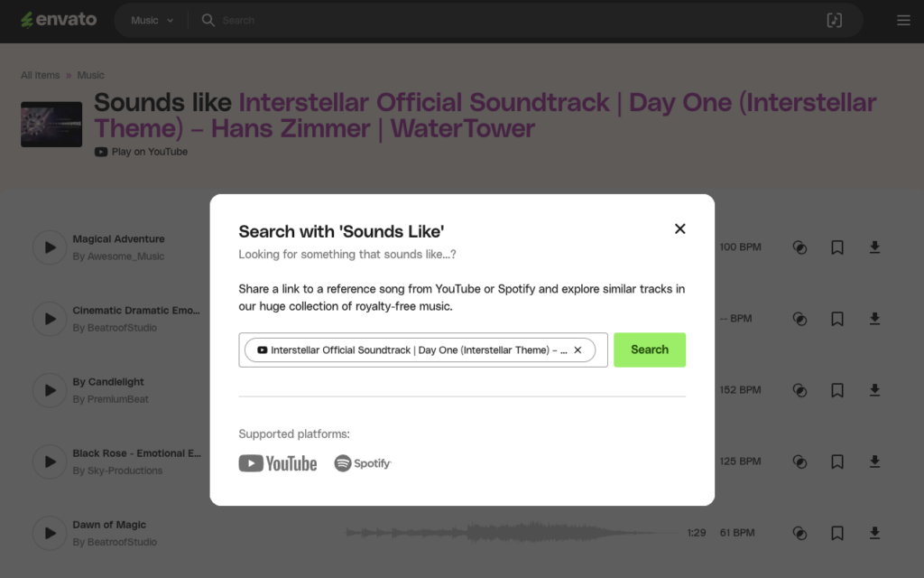Download the "Cinematic Dramatic Emo" track
The width and height of the screenshot is (924, 578).
pos(874,318)
